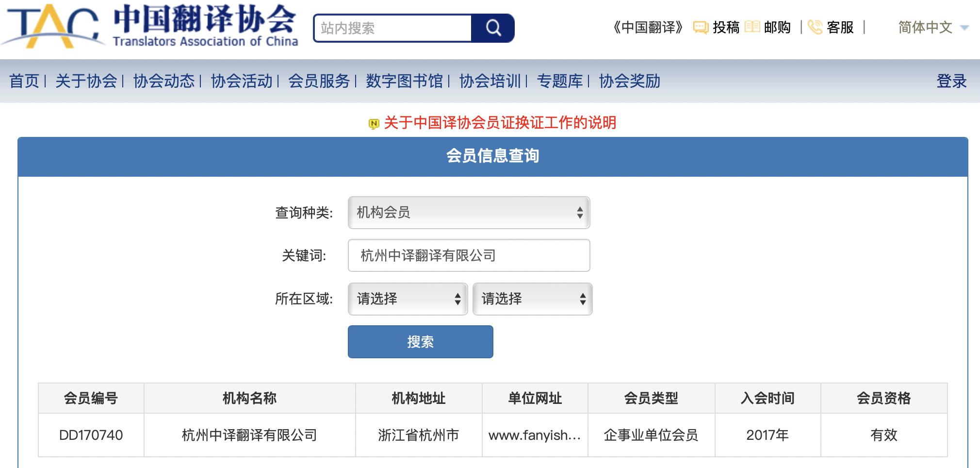This screenshot has width=980, height=468.
Task: Open 专题库 menu item
Action: coord(560,81)
